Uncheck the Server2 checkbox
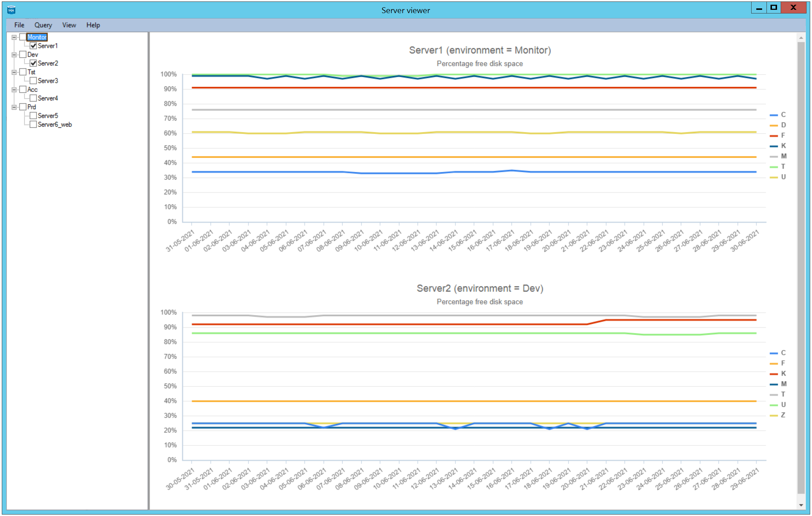The height and width of the screenshot is (516, 812). click(33, 63)
